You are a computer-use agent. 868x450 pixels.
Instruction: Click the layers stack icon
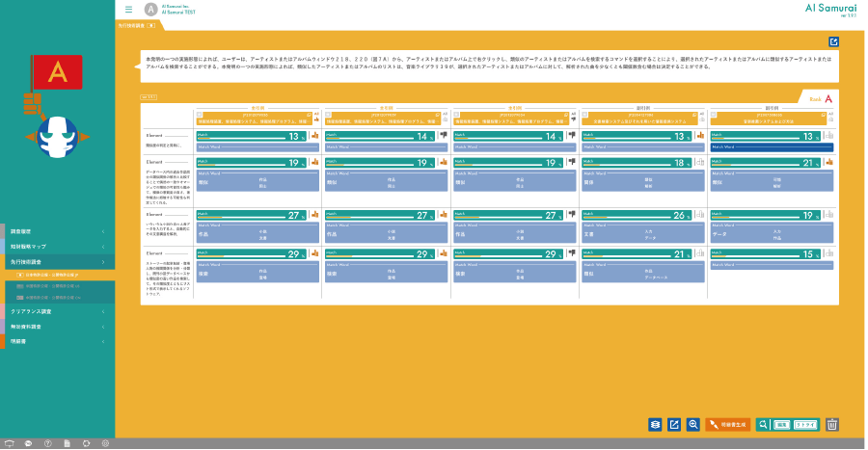(x=655, y=423)
